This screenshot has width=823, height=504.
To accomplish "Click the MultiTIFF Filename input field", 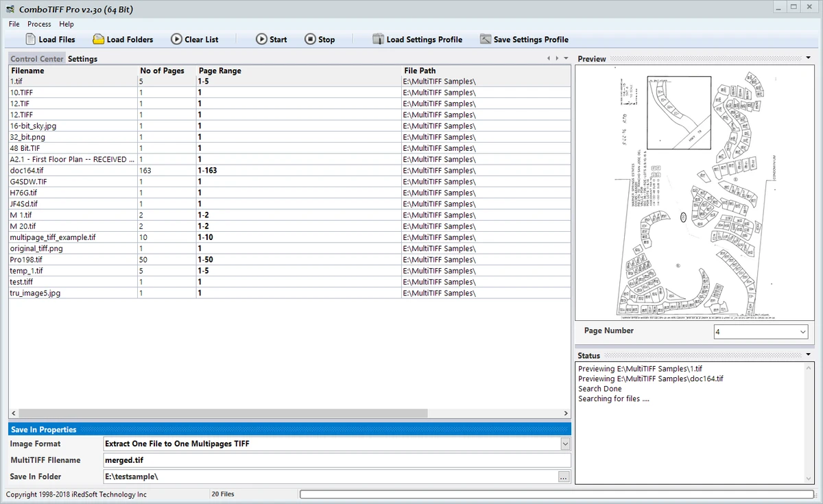I will click(336, 460).
